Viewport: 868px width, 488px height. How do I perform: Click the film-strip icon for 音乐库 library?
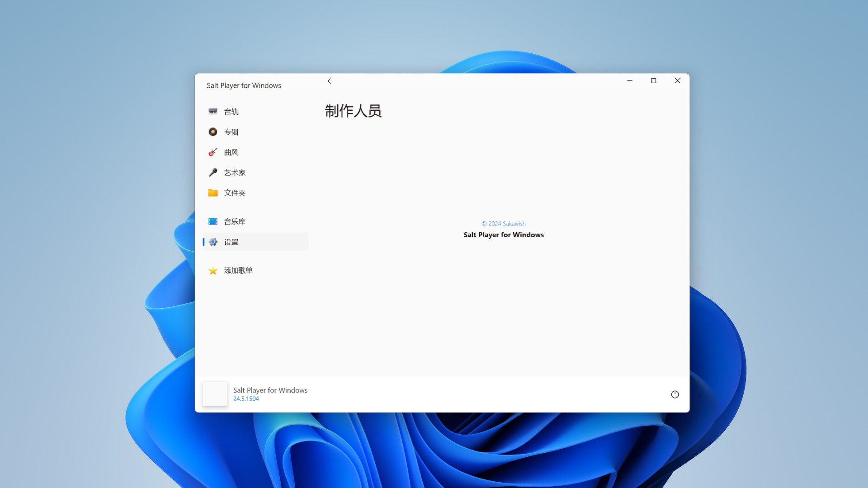click(213, 221)
